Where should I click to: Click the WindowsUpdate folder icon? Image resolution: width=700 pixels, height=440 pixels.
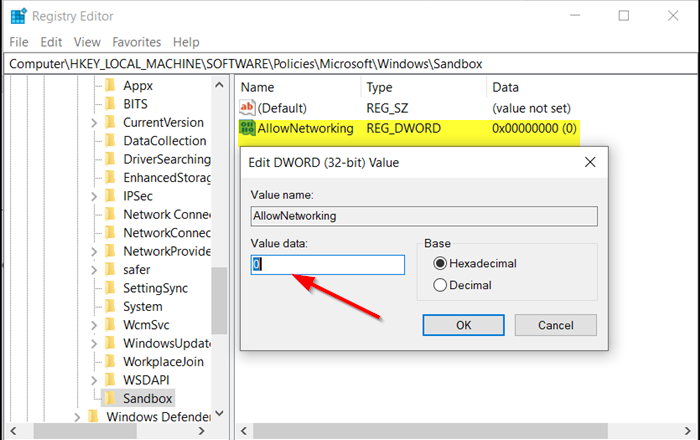point(110,343)
